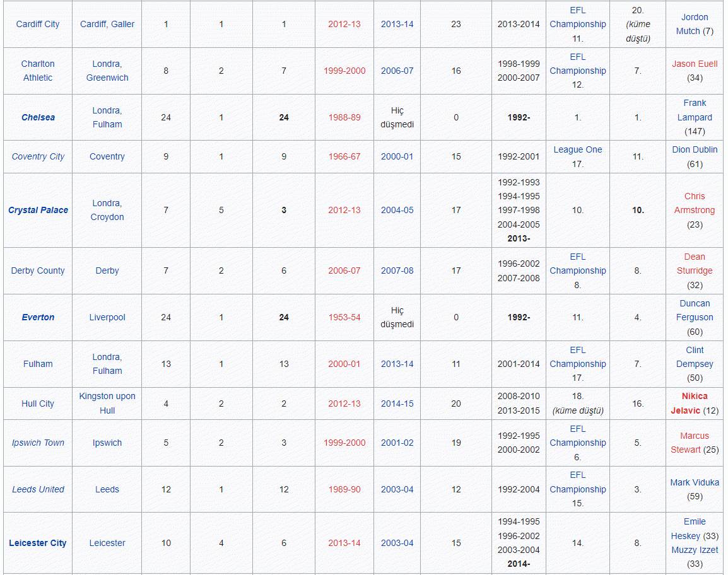Open the red Jason Euell link
Screen dimensions: 728x575
tap(695, 64)
